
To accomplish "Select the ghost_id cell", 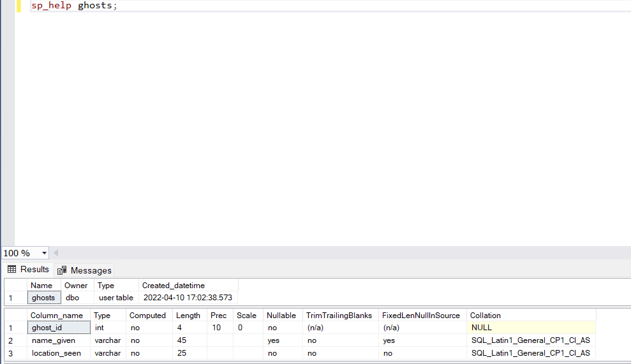I will coord(59,328).
